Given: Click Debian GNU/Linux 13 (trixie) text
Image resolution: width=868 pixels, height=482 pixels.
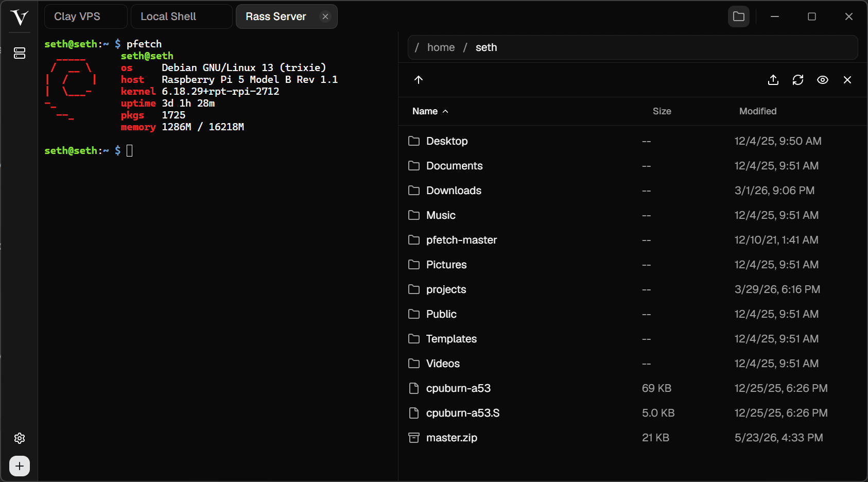Looking at the screenshot, I should (x=244, y=67).
